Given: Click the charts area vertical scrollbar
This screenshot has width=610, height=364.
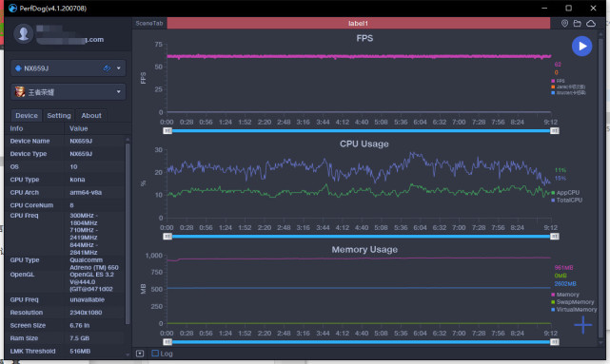Looking at the screenshot, I should point(601,186).
